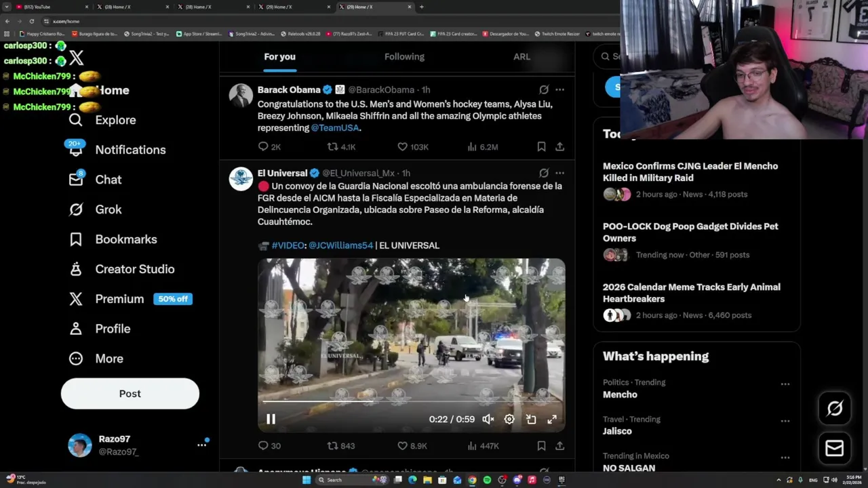Open account menu next to Razo97

201,445
